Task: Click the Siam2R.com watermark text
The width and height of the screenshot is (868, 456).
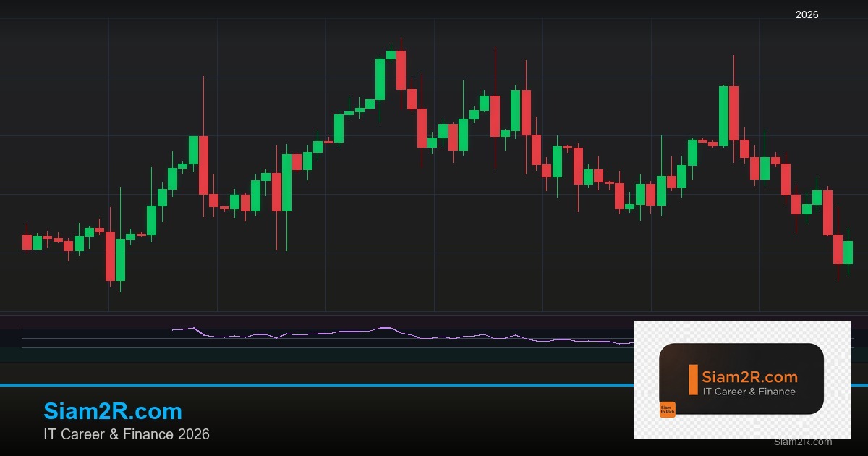Action: coord(802,442)
